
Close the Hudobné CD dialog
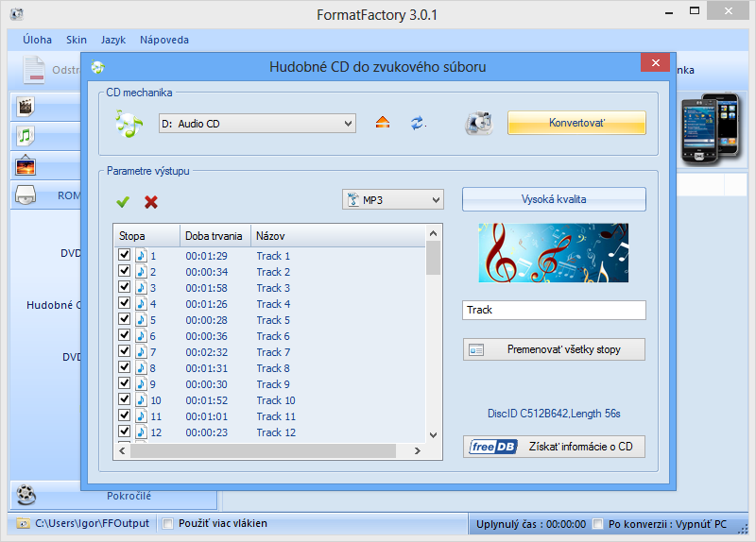(655, 62)
